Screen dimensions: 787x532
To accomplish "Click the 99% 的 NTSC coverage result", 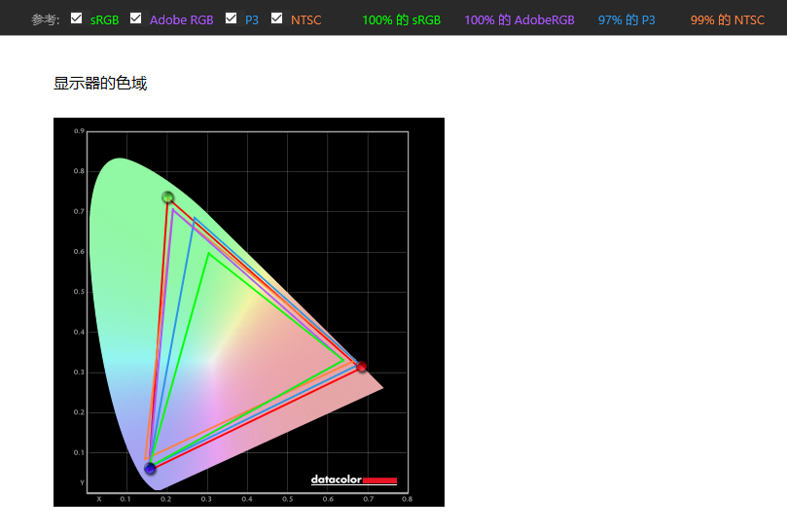I will pyautogui.click(x=728, y=20).
